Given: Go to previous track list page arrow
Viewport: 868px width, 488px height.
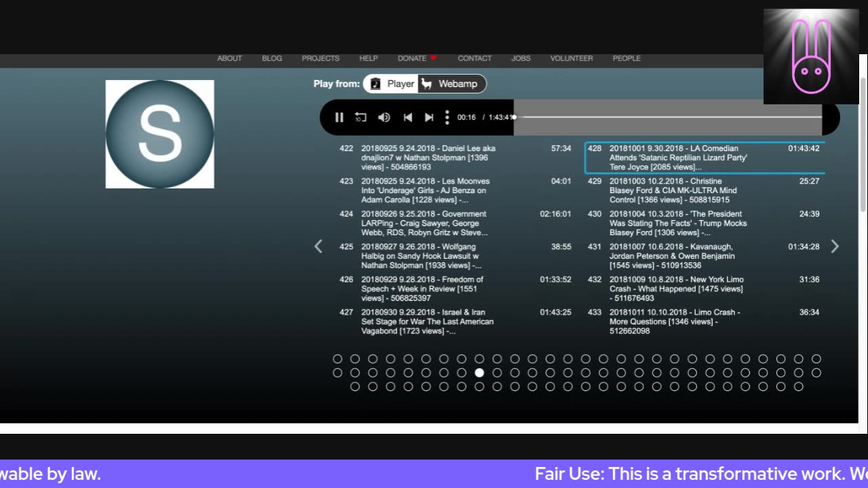Looking at the screenshot, I should (318, 247).
